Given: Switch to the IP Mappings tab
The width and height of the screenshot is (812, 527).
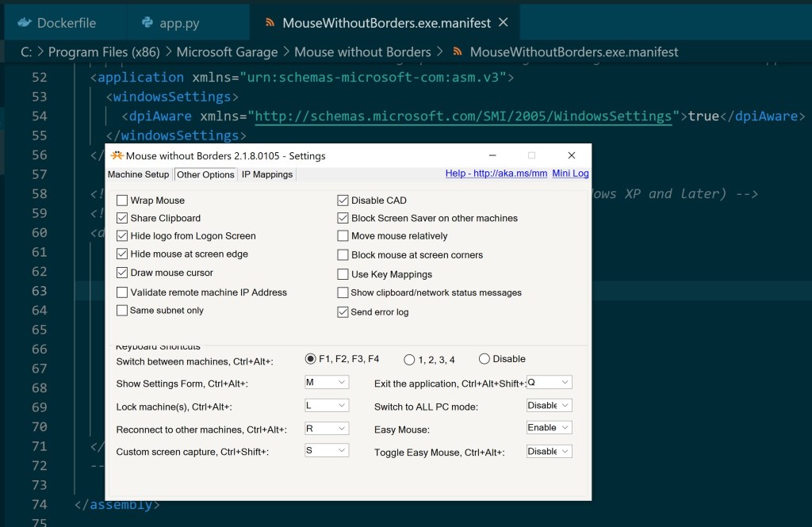Looking at the screenshot, I should [266, 174].
